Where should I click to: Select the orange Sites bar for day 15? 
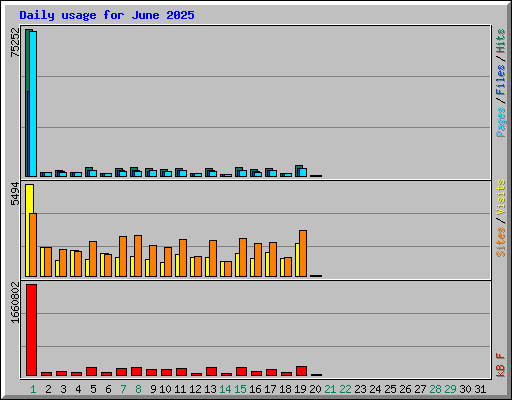click(243, 257)
